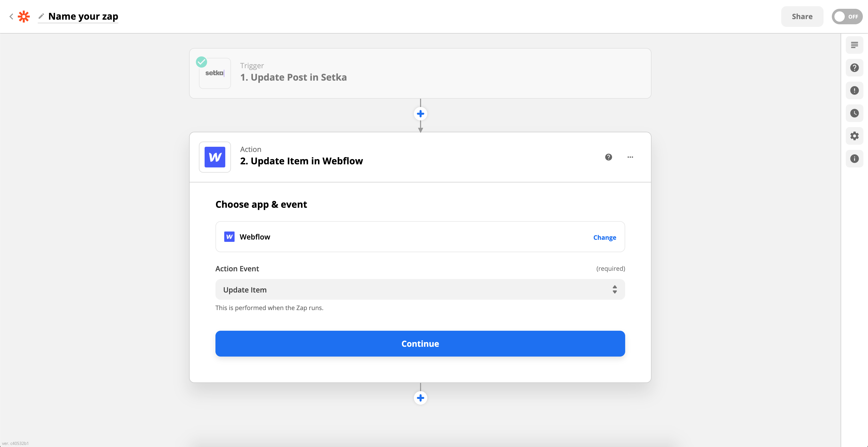Open the ellipsis menu on the Webflow step
This screenshot has width=868, height=447.
630,157
